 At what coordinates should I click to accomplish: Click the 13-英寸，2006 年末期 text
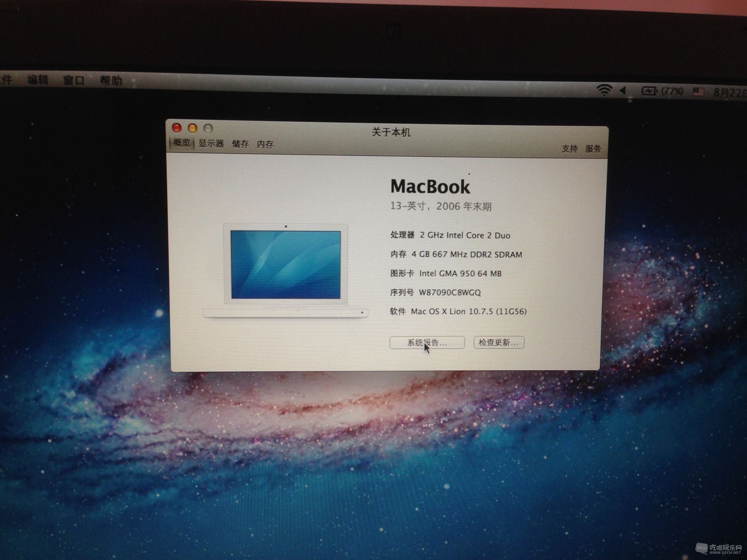tap(441, 206)
